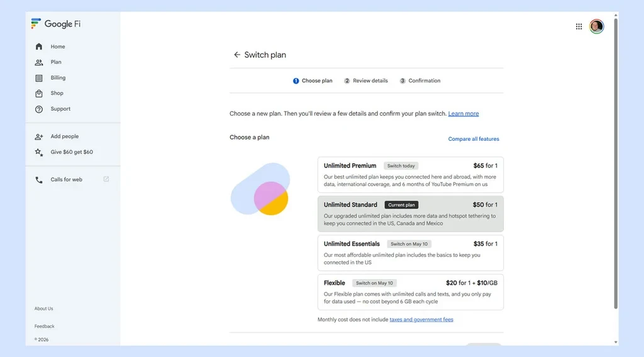This screenshot has width=644, height=357.
Task: Click About Us in the footer
Action: coord(43,309)
